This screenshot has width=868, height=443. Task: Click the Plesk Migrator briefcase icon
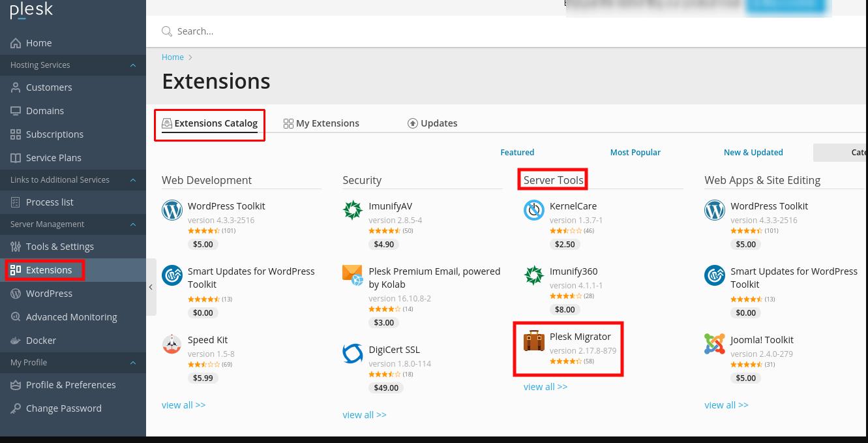[534, 341]
